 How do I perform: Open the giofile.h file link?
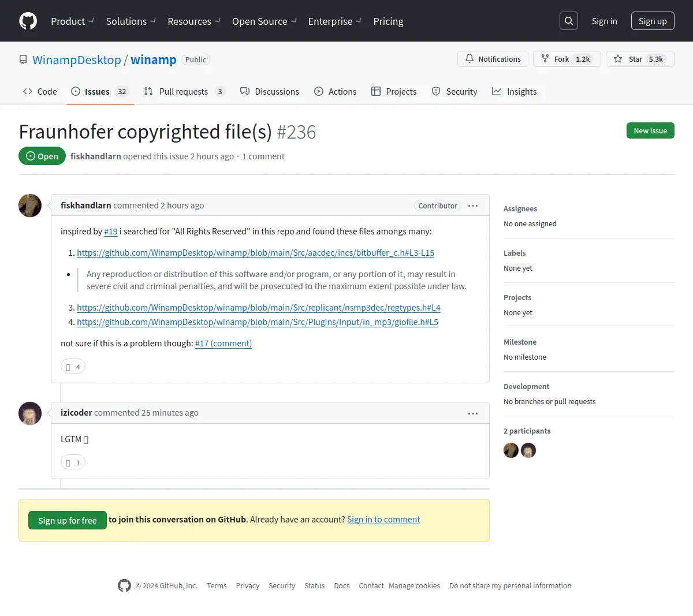click(258, 322)
